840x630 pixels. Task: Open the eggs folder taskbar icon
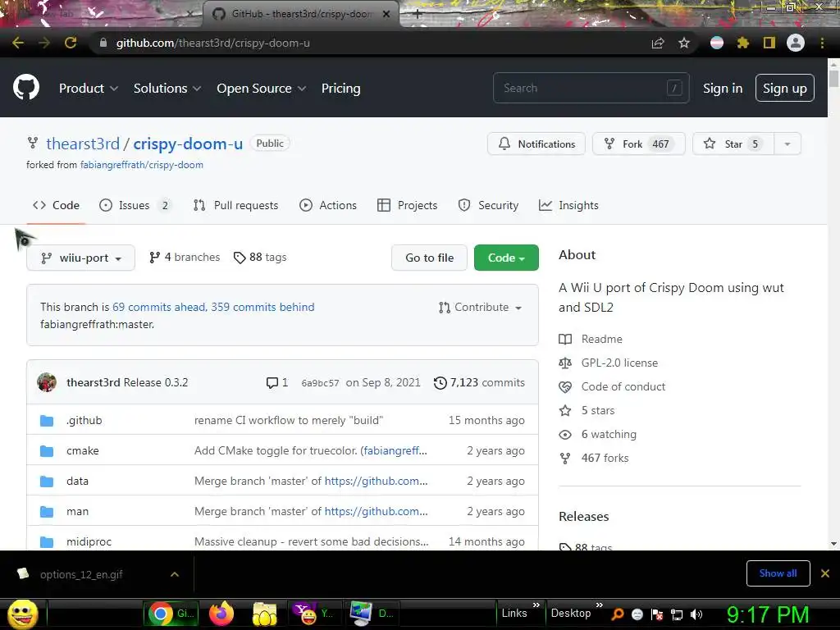[265, 614]
